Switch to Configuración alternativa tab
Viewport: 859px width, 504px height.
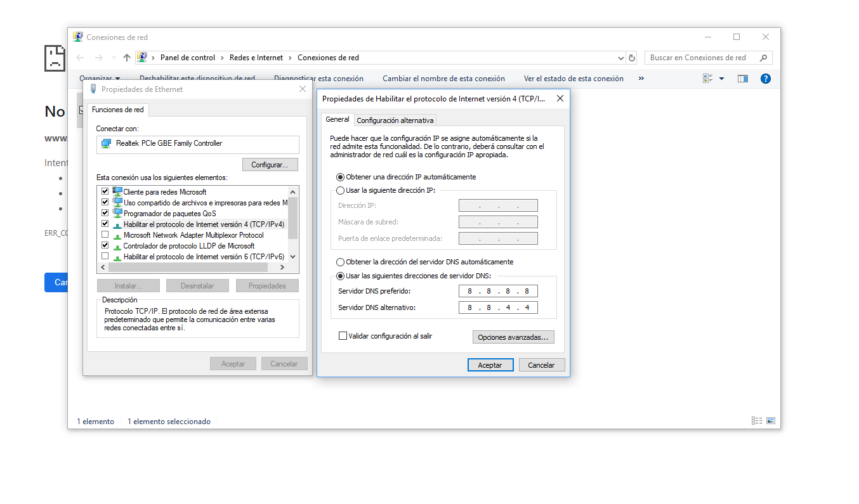point(395,120)
